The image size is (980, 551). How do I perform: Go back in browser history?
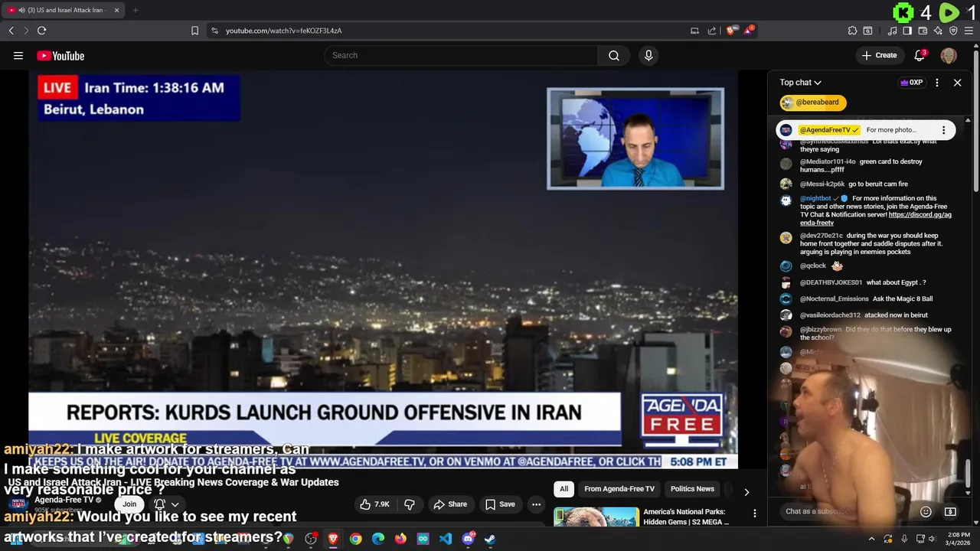pos(11,31)
